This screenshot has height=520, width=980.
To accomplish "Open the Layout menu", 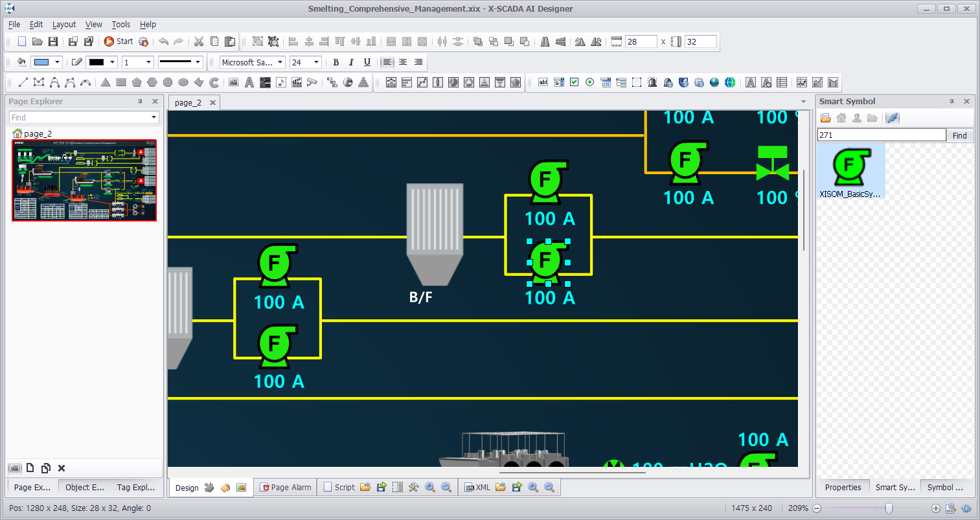I will 64,24.
